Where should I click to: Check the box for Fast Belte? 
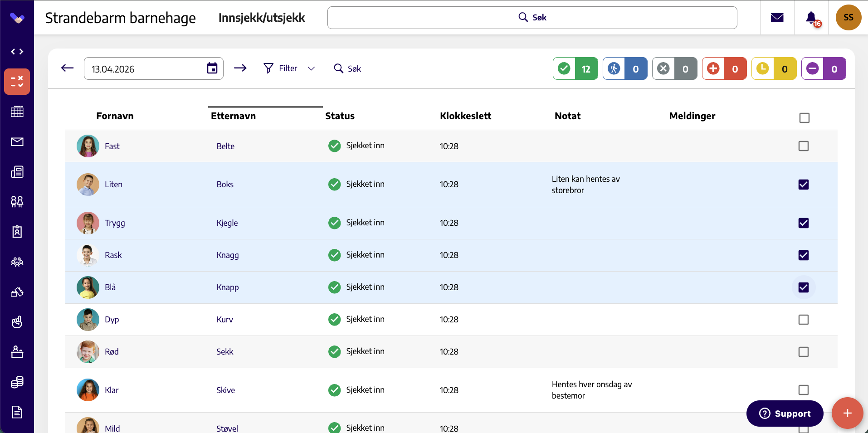click(x=804, y=146)
